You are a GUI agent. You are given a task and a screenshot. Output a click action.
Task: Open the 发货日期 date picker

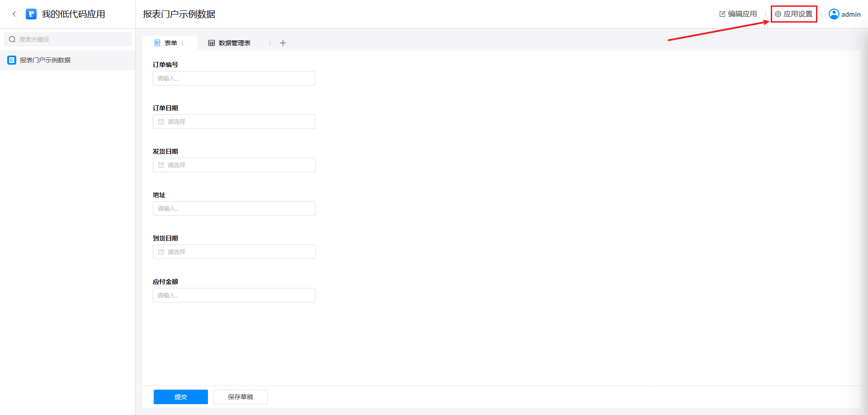234,165
